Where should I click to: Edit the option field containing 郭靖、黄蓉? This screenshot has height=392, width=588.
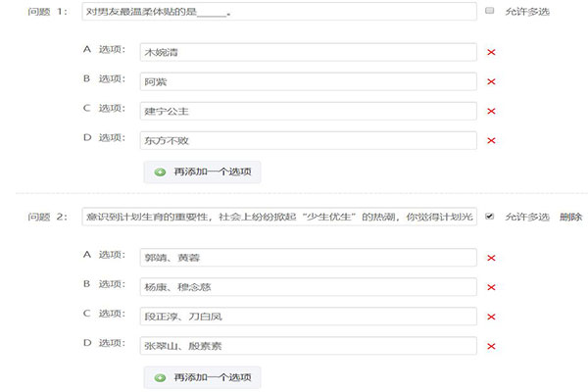pyautogui.click(x=309, y=258)
